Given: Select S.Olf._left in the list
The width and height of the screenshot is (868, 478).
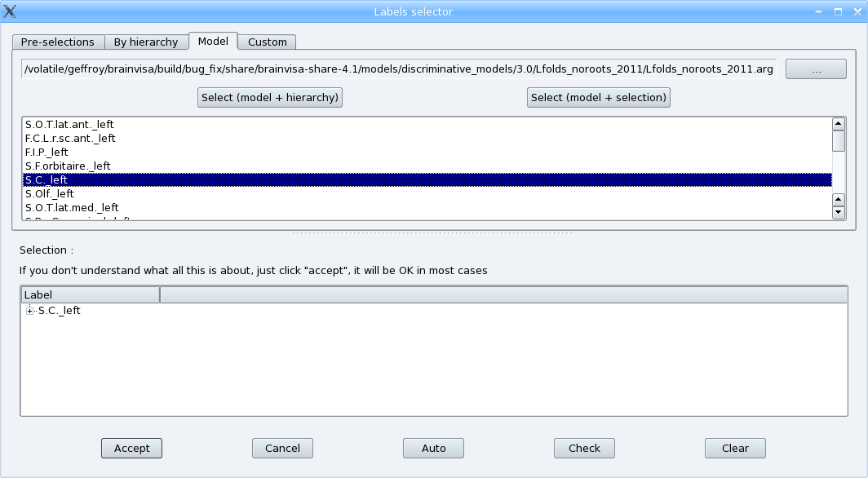Looking at the screenshot, I should coord(50,194).
